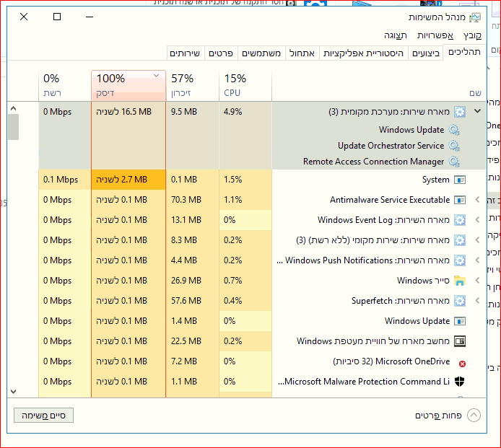
Task: Click the gear icon beside Remote Access Connection Manager
Action: 454,162
